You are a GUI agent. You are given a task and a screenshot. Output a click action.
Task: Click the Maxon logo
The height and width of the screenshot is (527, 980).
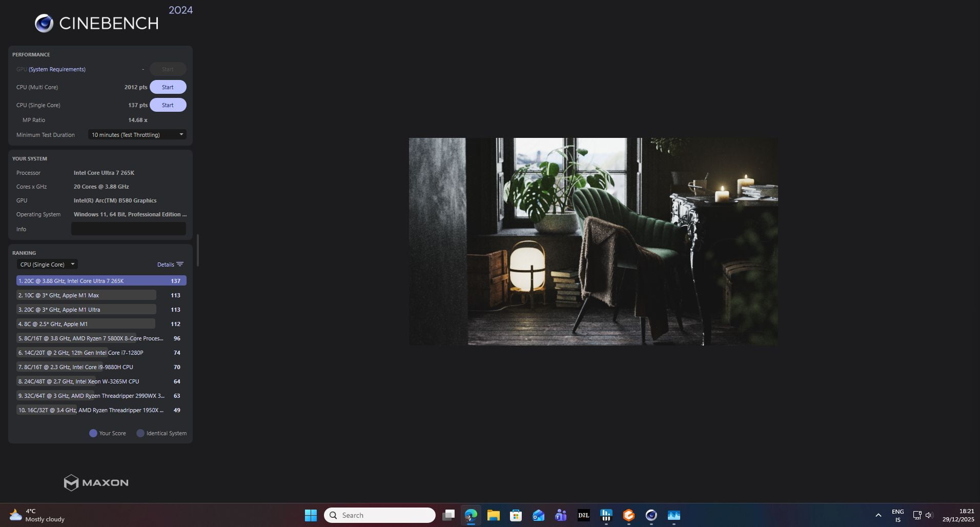coord(96,482)
